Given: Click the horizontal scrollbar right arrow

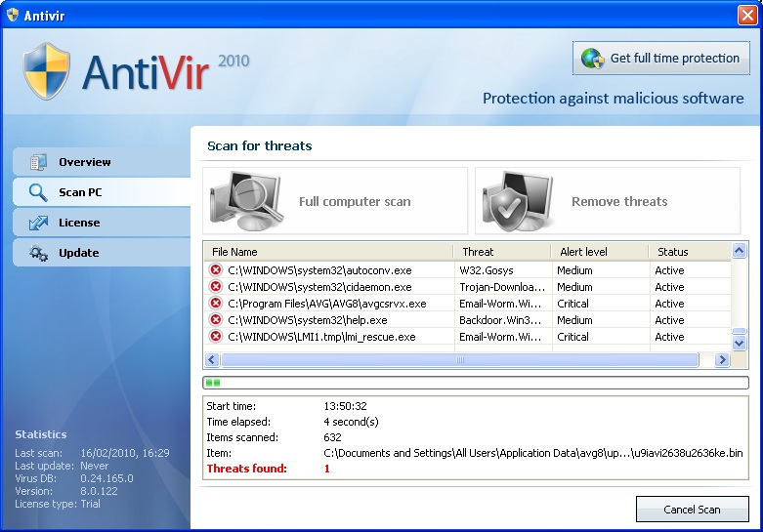Looking at the screenshot, I should [x=722, y=360].
